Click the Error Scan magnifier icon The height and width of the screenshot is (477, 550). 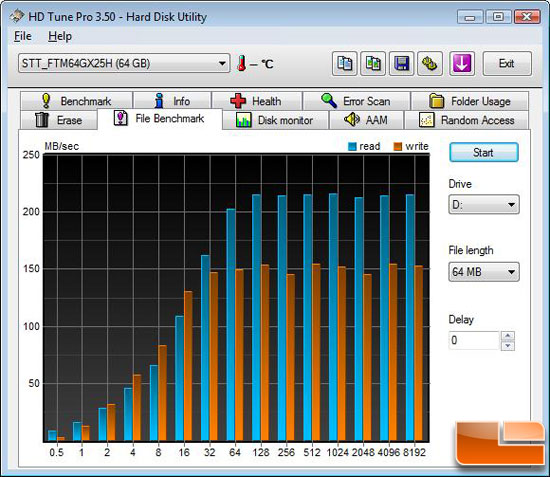(x=329, y=100)
